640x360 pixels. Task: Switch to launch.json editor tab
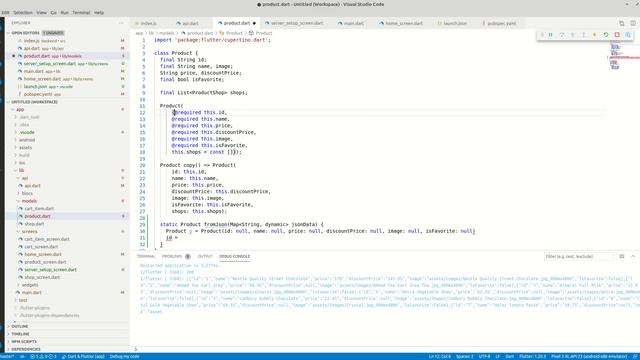(454, 23)
